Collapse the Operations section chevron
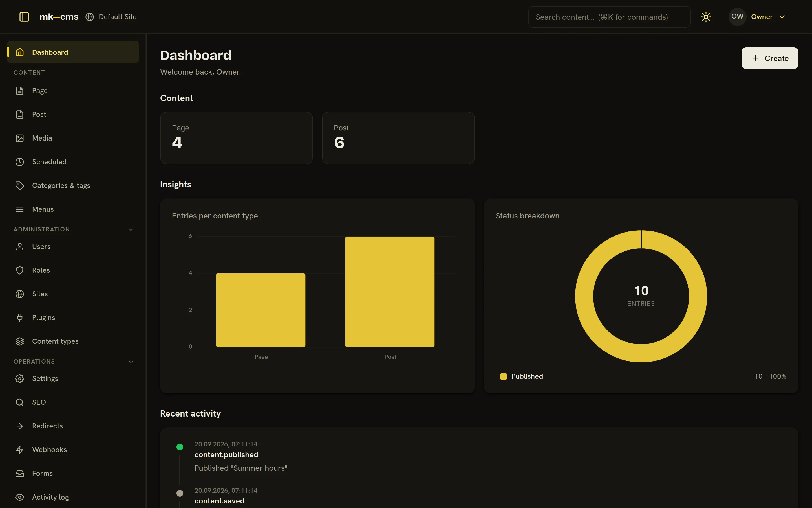 coord(131,362)
